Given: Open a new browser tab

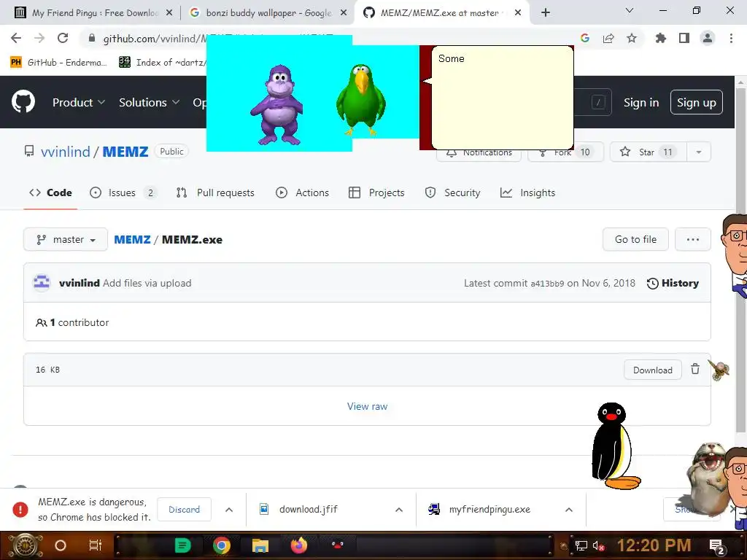Looking at the screenshot, I should (546, 12).
